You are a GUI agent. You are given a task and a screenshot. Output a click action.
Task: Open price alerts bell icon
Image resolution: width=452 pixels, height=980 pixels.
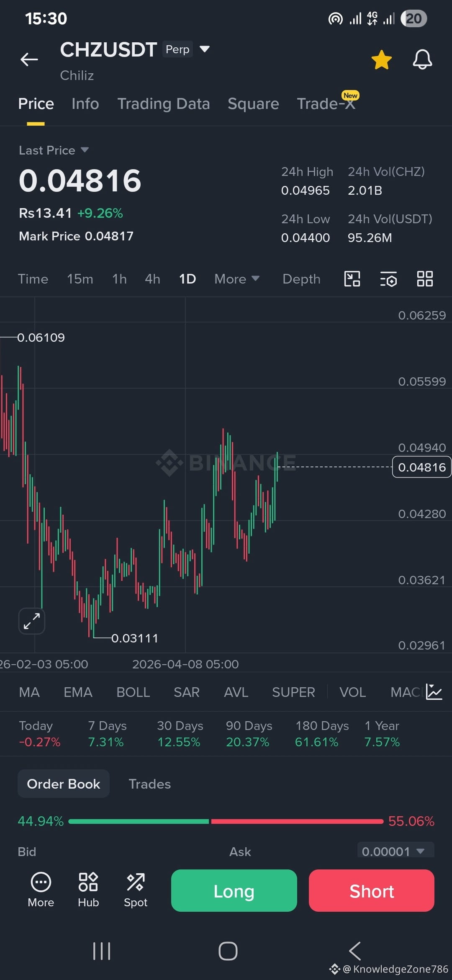[422, 59]
